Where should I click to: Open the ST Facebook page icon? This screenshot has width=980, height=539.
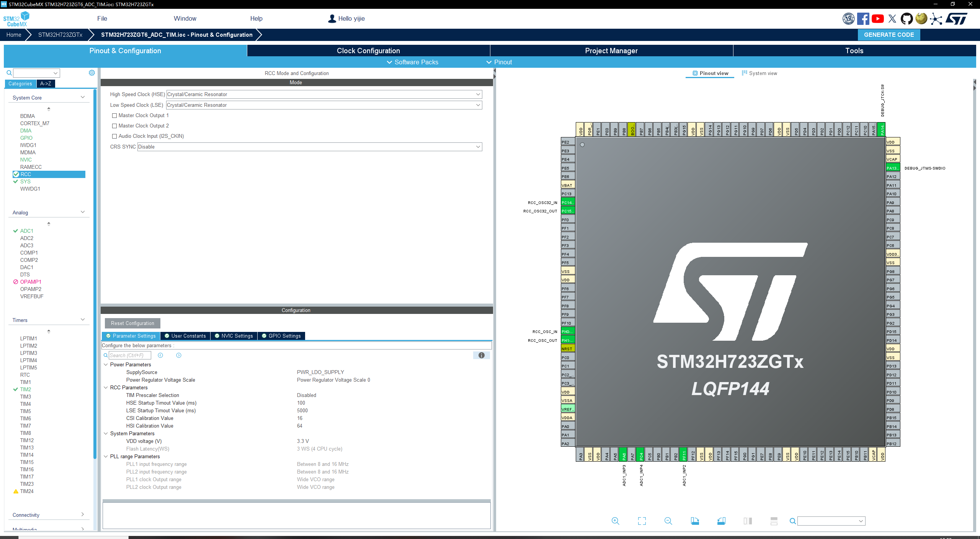click(863, 18)
